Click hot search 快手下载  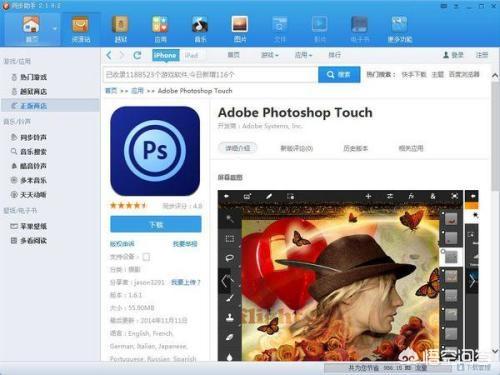pos(414,74)
